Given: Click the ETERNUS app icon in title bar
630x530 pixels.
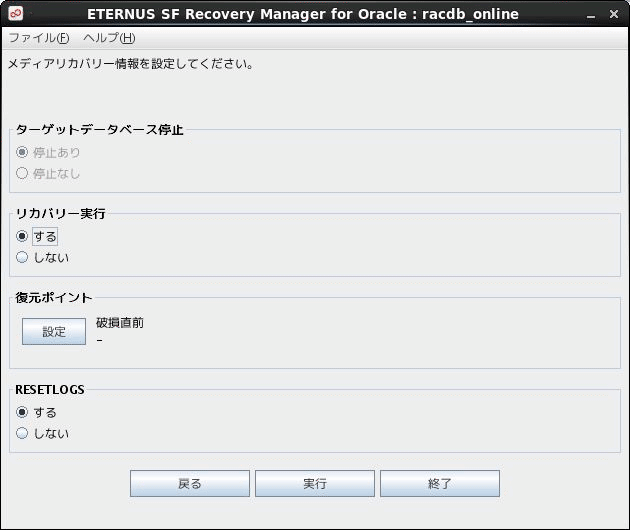Looking at the screenshot, I should click(16, 13).
